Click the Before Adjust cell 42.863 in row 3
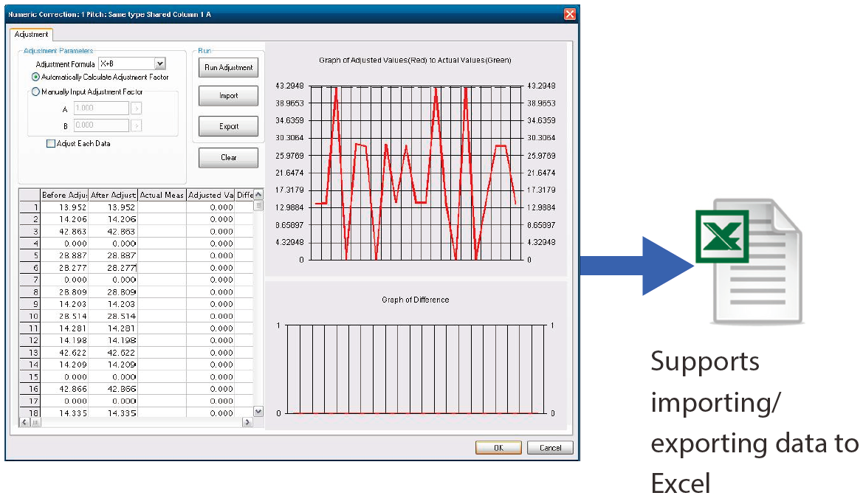This screenshot has height=504, width=863. pos(64,232)
